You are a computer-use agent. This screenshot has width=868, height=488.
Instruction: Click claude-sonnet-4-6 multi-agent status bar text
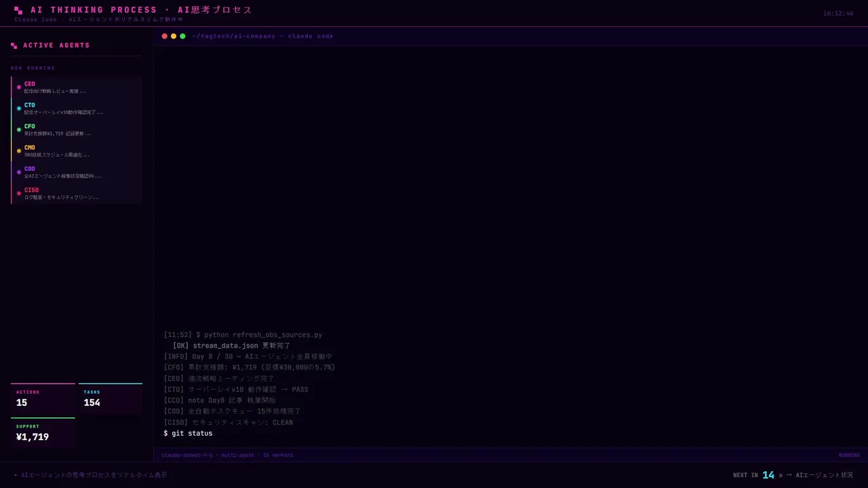click(228, 455)
